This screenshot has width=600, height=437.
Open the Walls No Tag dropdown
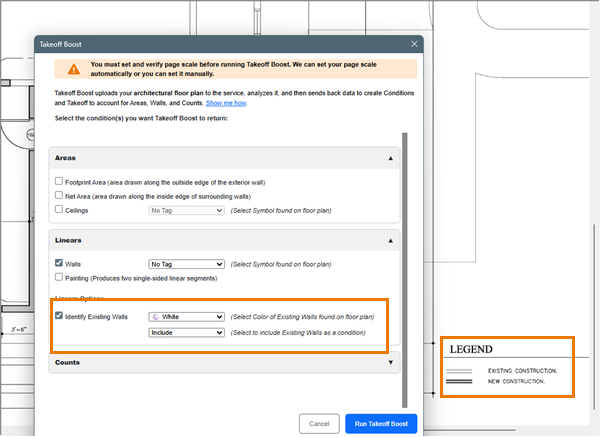pos(186,264)
